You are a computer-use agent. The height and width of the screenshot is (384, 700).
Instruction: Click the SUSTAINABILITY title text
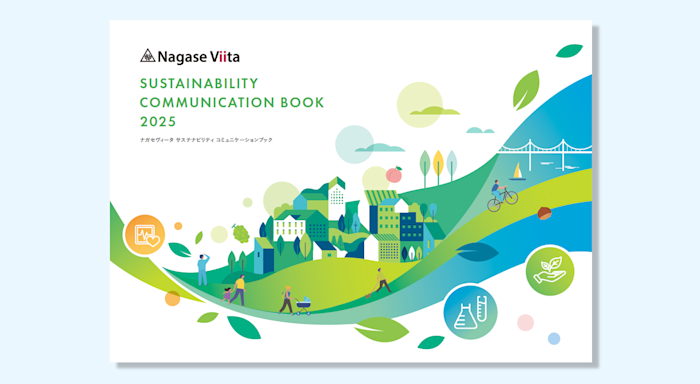tap(199, 83)
